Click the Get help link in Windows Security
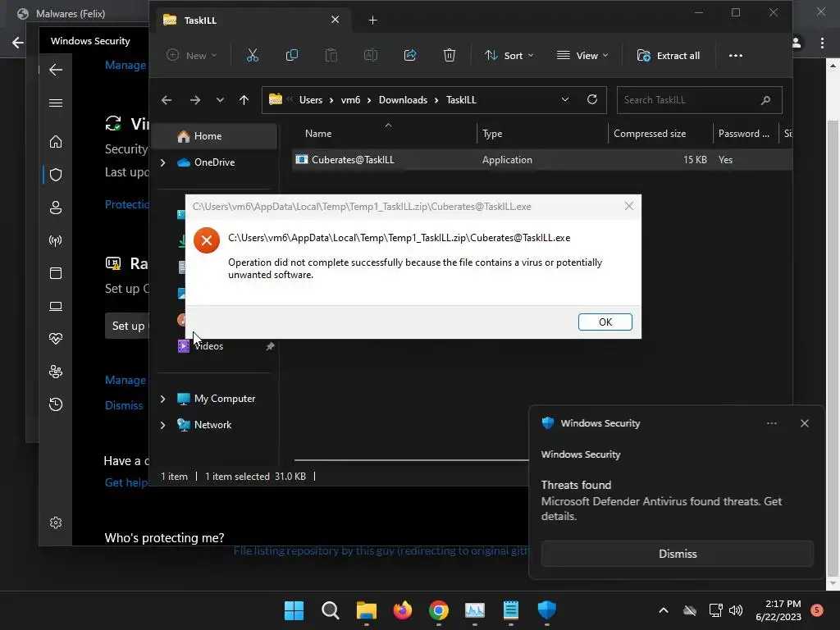Viewport: 840px width, 630px height. (x=126, y=482)
